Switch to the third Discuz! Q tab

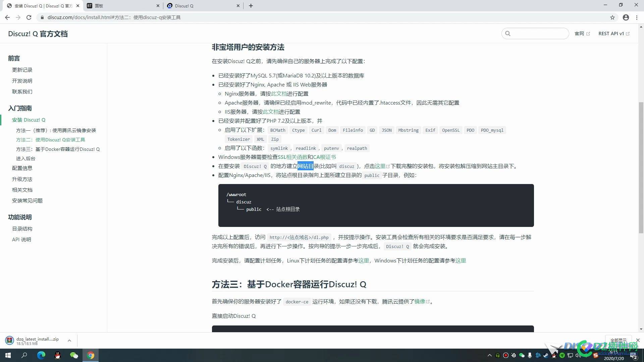click(x=203, y=6)
